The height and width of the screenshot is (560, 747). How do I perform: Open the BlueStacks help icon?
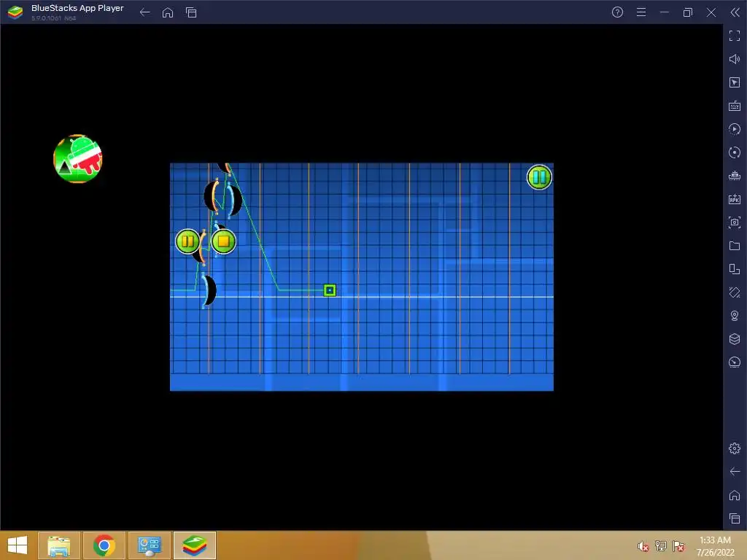617,12
